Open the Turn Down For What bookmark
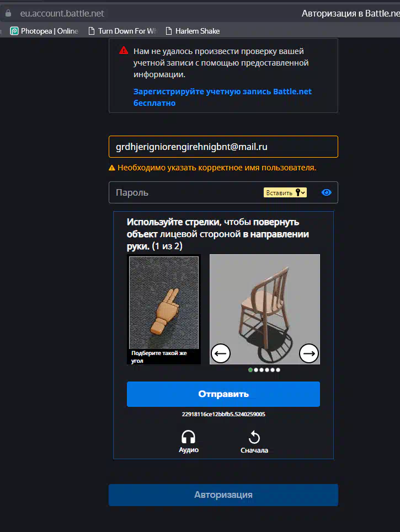 click(x=122, y=31)
